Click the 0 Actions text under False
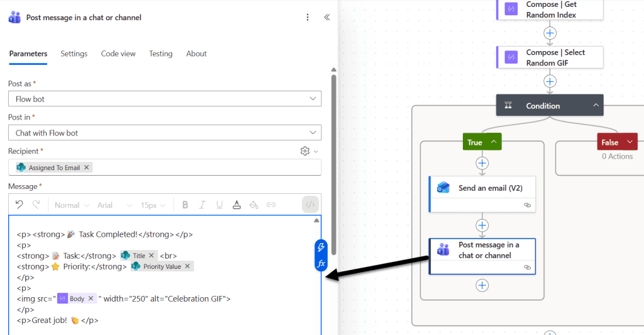 click(x=618, y=156)
